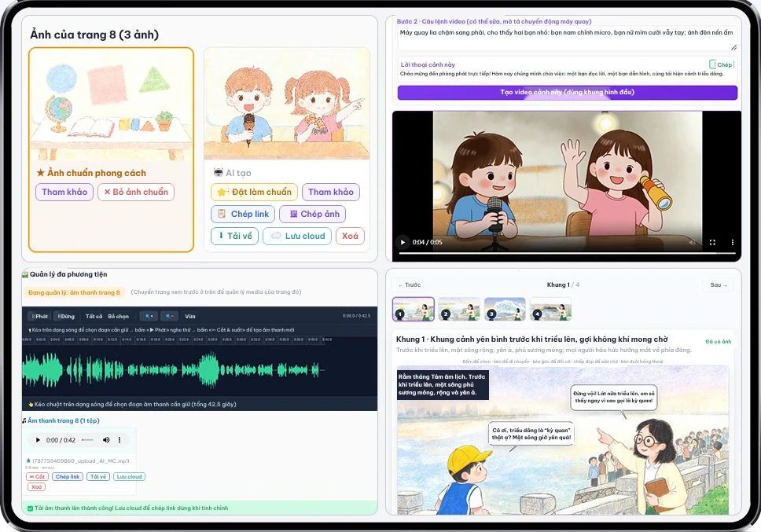The width and height of the screenshot is (761, 532).
Task: Click Phát in the waveform toolbar
Action: 40,316
